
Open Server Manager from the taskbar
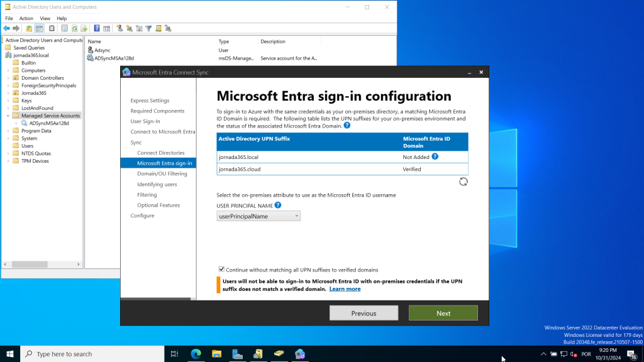point(237,354)
